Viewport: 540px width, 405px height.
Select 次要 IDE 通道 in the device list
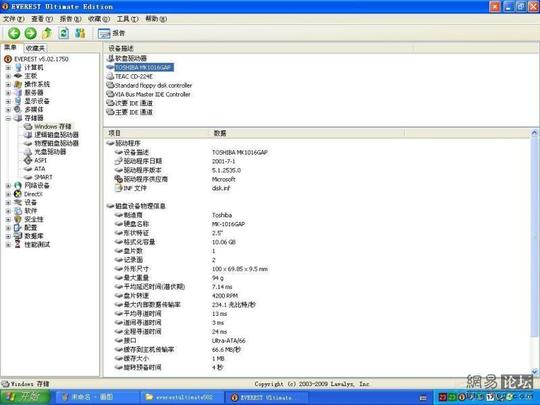pyautogui.click(x=134, y=103)
